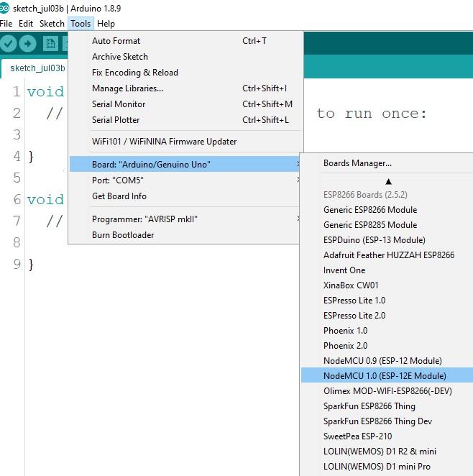Choose Olimex MOD-WIFI-ESP8266(-DEV)
The image size is (473, 476).
click(x=387, y=391)
